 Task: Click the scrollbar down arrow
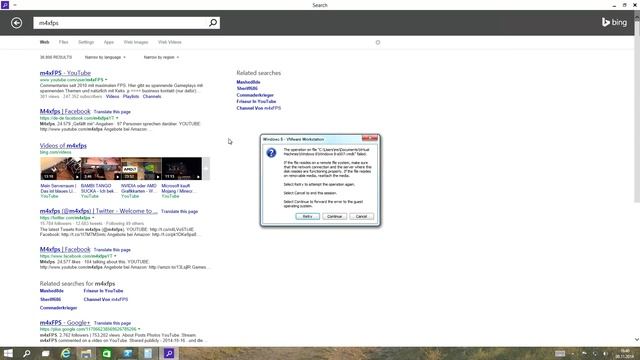(637, 340)
